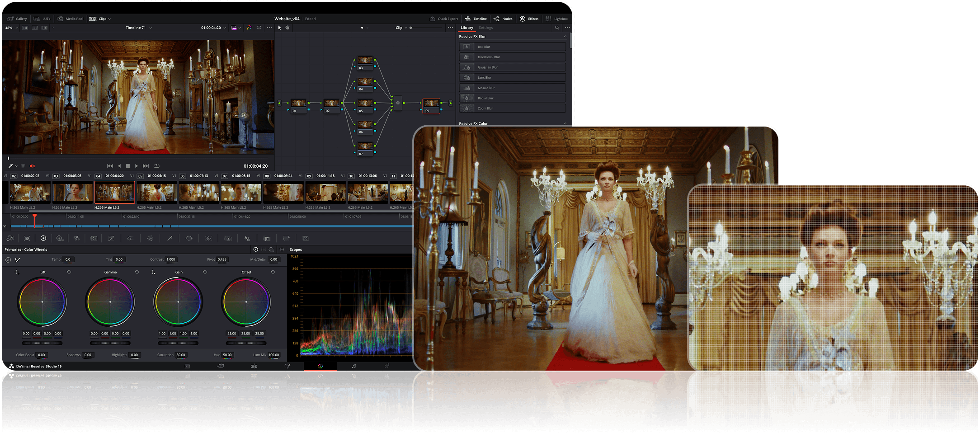Open the Blur palette
The image size is (980, 433).
click(246, 238)
